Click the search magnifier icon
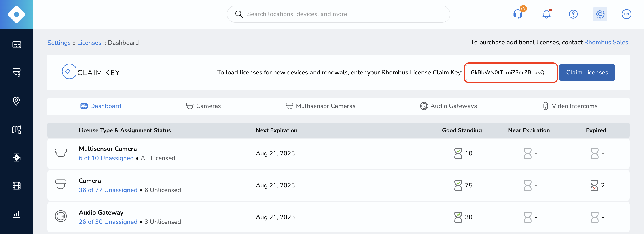Viewport: 644px width, 234px height. click(x=239, y=14)
